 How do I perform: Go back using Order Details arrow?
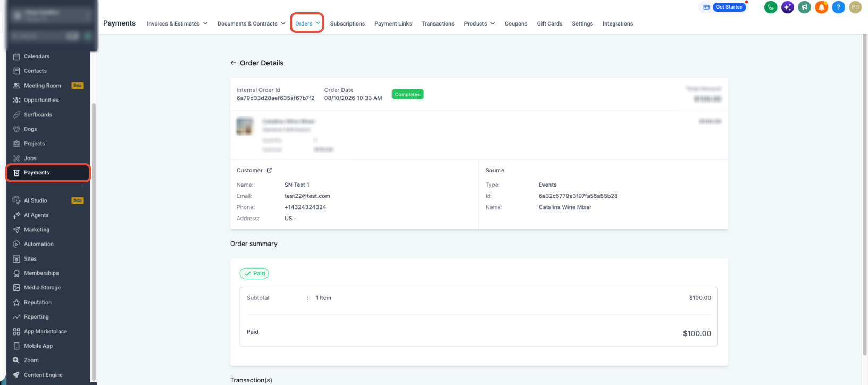233,63
